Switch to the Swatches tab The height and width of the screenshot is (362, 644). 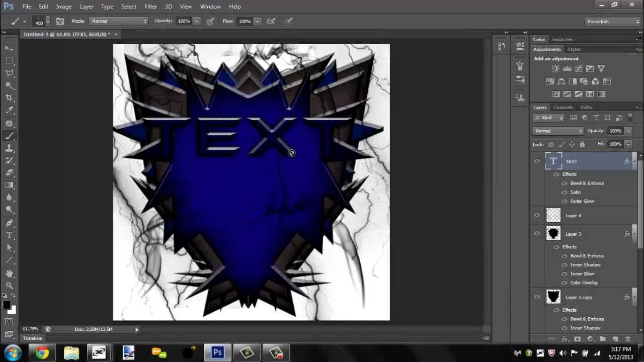pyautogui.click(x=562, y=39)
